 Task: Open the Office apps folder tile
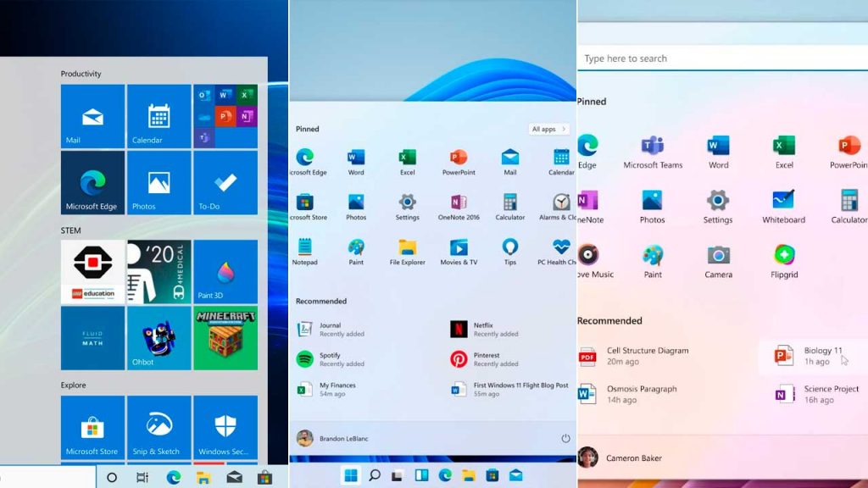pyautogui.click(x=225, y=116)
